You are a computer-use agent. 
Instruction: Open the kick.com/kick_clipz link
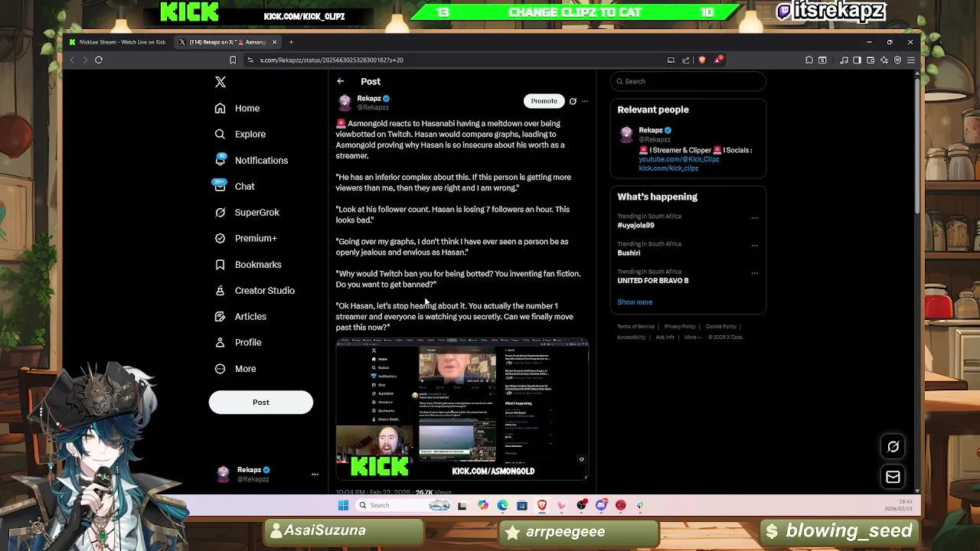click(669, 168)
